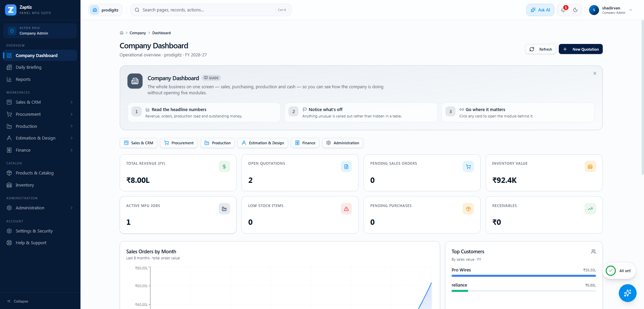Open Daily Briefing in sidebar
Screen dimensions: 644x309
(x=40, y=67)
